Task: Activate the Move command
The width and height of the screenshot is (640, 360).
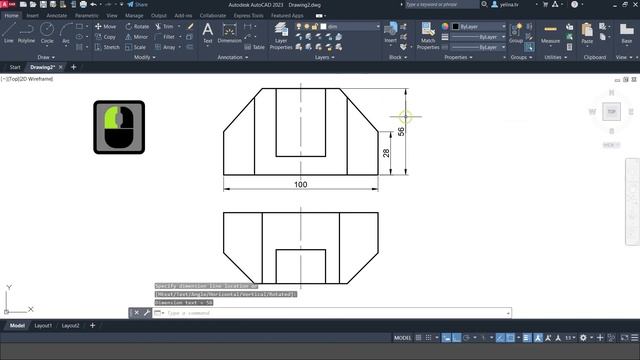Action: pyautogui.click(x=105, y=26)
